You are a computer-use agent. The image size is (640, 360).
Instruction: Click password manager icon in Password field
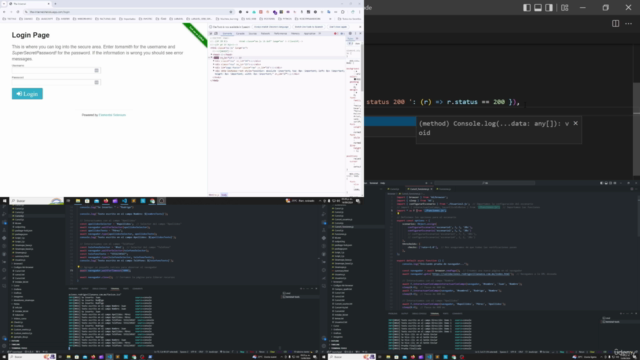point(96,82)
